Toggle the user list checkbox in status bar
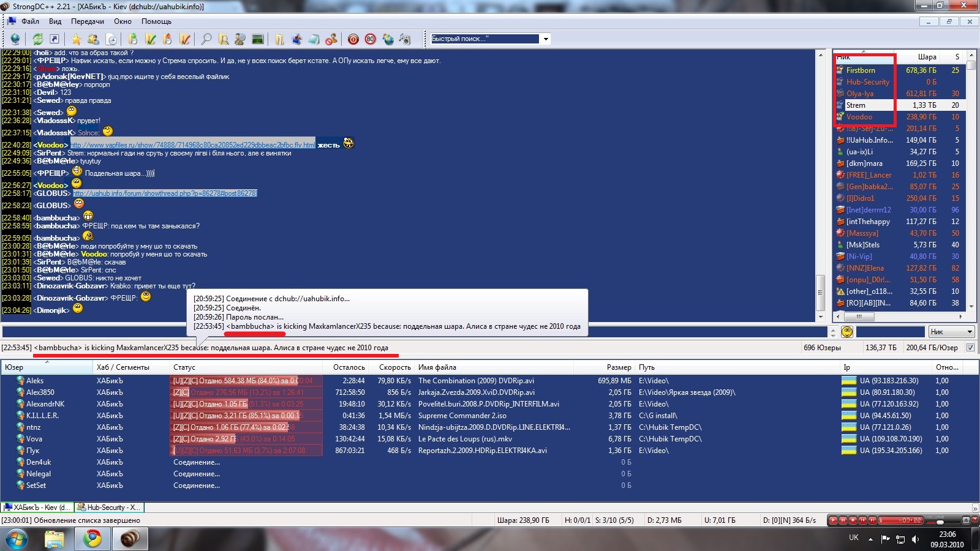The image size is (980, 551). click(x=970, y=348)
